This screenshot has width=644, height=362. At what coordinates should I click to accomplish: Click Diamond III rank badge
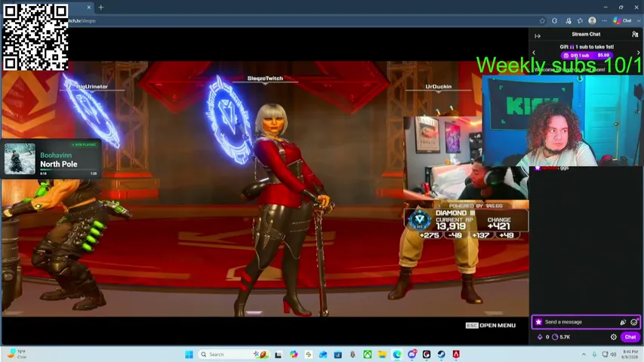click(x=420, y=220)
